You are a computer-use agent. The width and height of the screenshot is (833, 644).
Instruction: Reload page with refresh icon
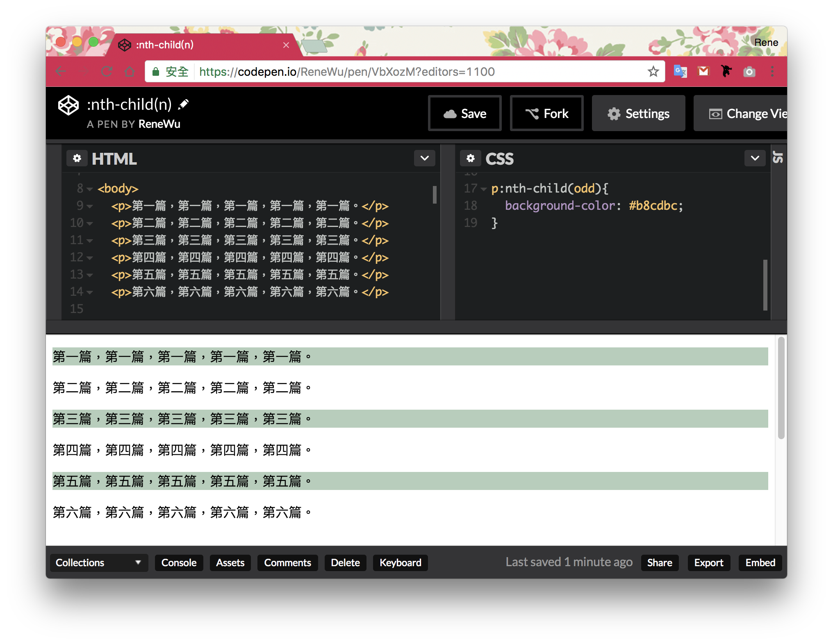[x=107, y=72]
